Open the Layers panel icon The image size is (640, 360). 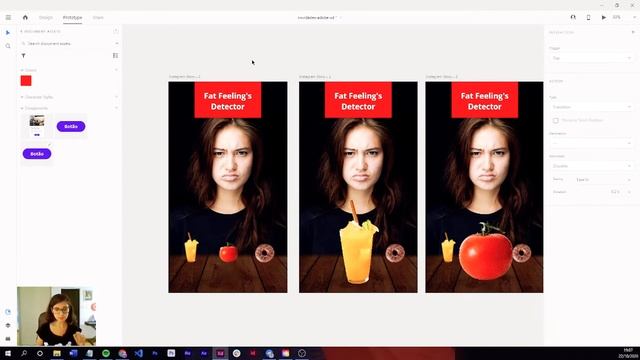click(x=8, y=325)
